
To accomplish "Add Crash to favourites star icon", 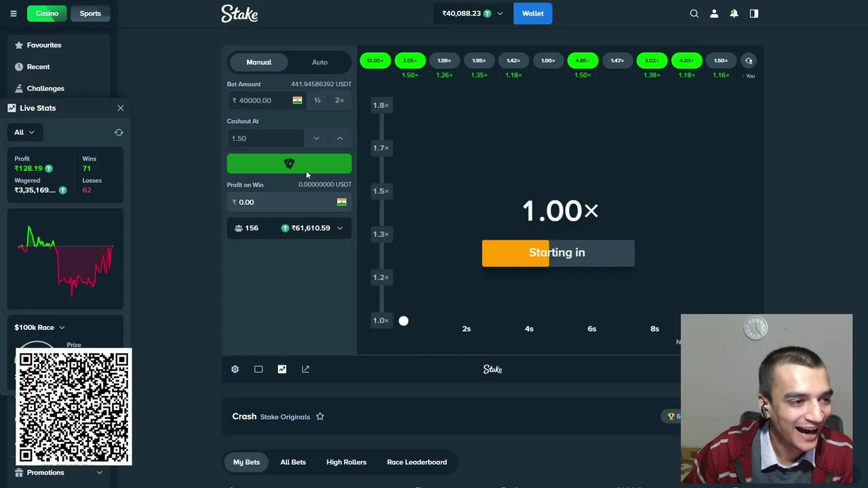I will (320, 417).
